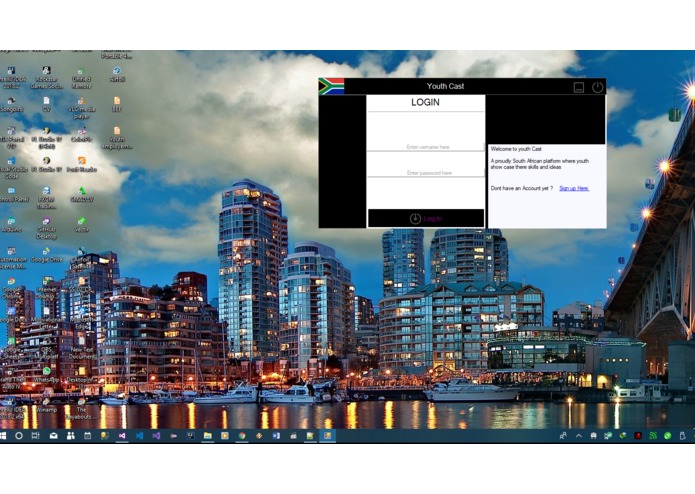
Task: Open Task View on the taskbar
Action: [x=35, y=436]
